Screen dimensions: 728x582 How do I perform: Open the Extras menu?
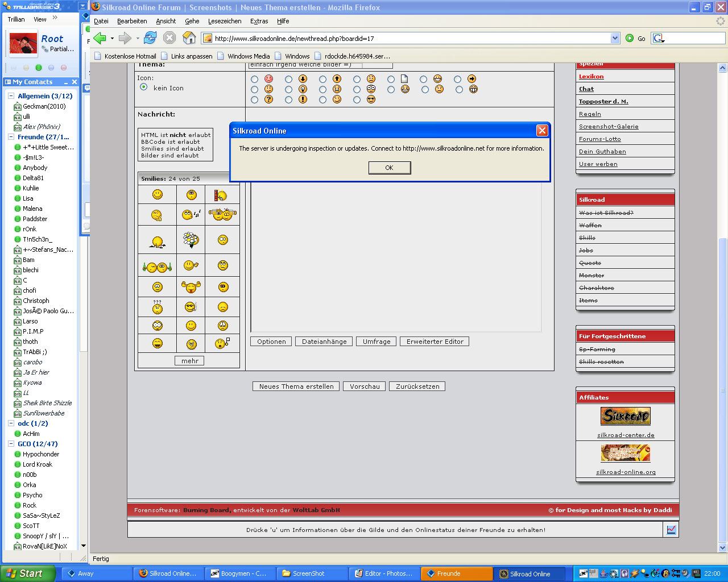pyautogui.click(x=259, y=21)
